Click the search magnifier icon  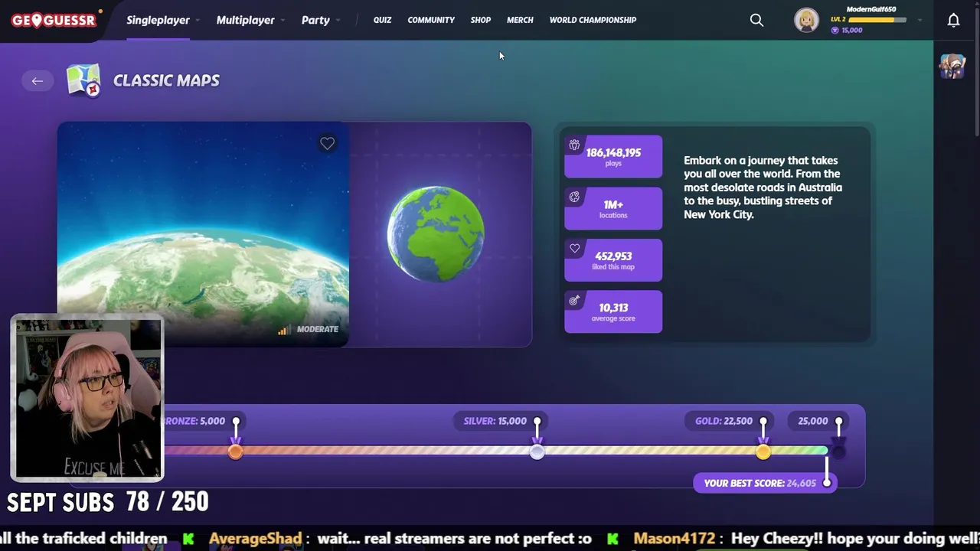click(x=756, y=20)
